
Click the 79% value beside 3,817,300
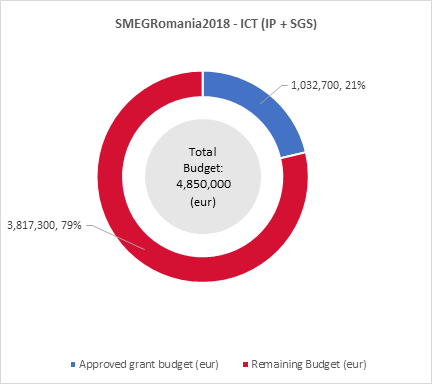[71, 225]
